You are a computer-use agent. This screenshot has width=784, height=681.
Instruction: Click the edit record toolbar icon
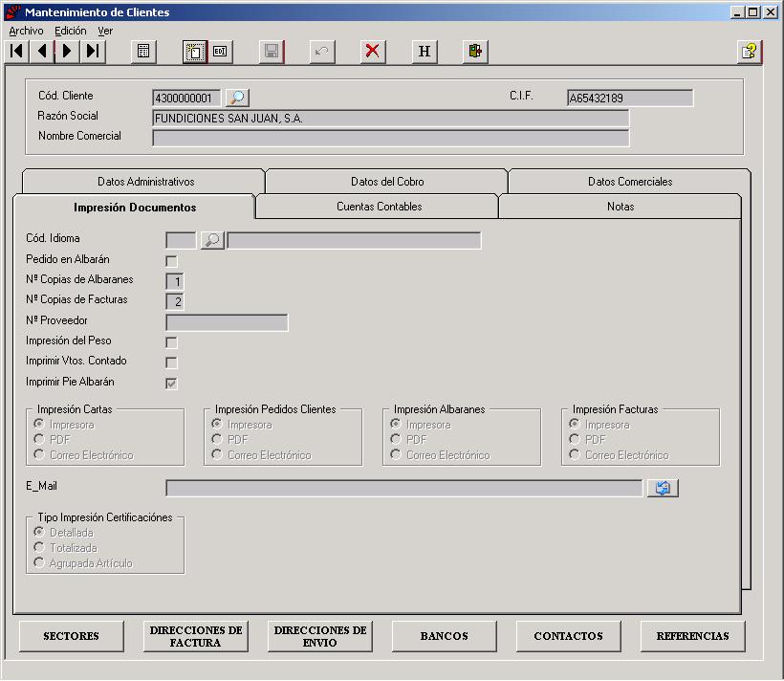point(220,51)
